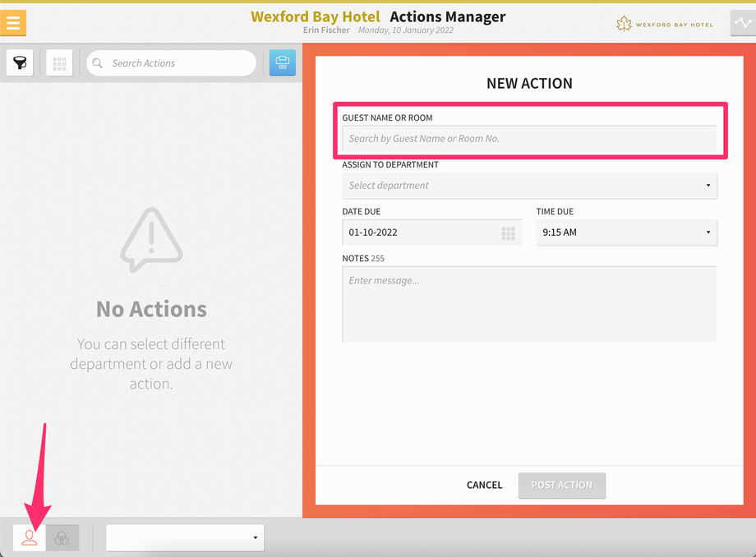Open the bottom bar department dropdown
756x557 pixels.
pos(185,538)
